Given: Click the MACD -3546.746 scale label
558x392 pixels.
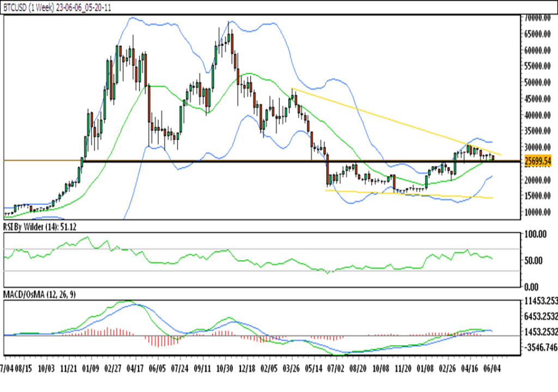Looking at the screenshot, I should click(x=541, y=347).
